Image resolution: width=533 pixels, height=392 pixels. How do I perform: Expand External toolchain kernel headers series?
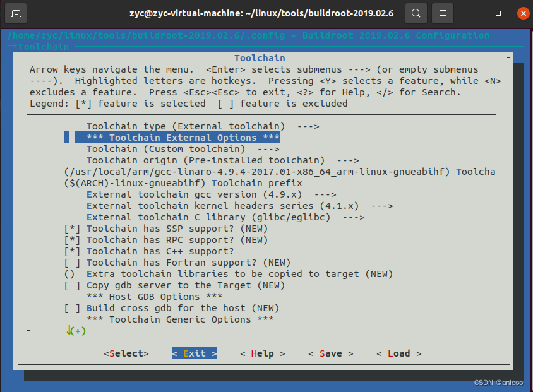(196, 206)
